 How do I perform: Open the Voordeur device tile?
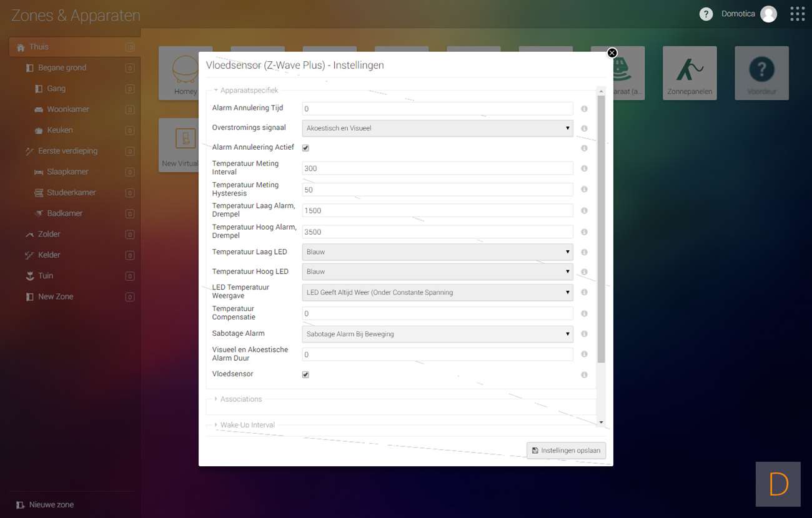point(761,73)
